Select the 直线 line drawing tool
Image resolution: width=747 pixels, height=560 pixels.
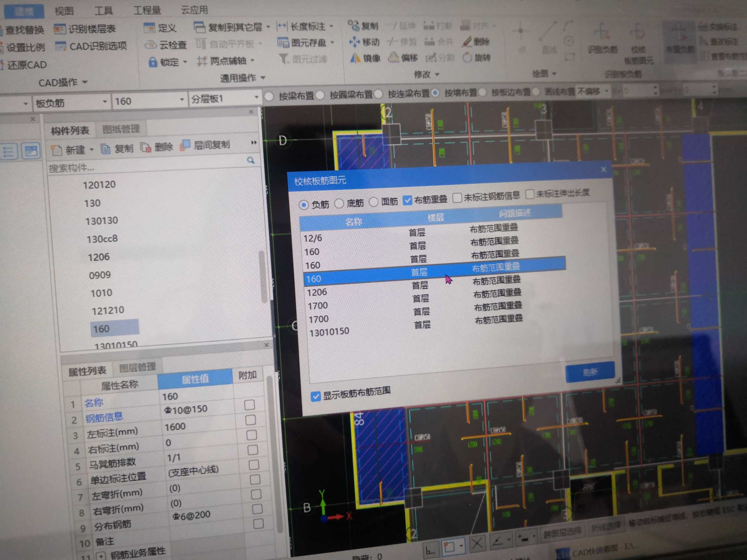[549, 37]
